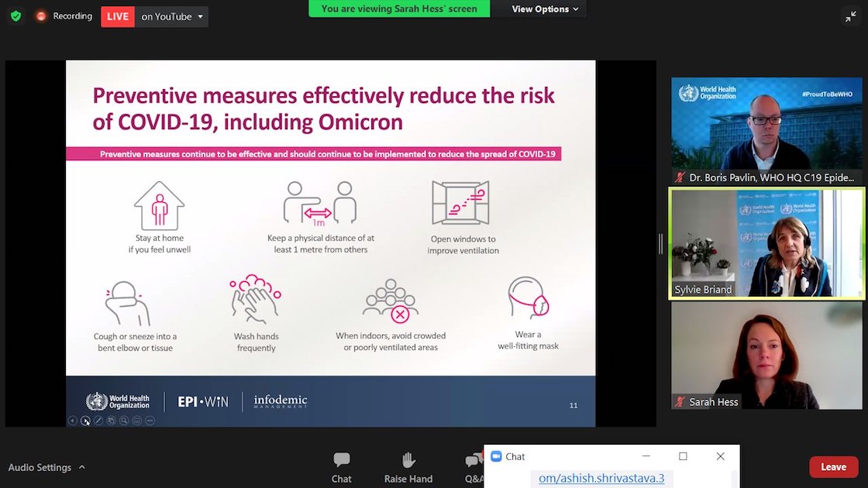Select Sarah Hess's video thumbnail
Screen dimensions: 868x488
point(766,356)
